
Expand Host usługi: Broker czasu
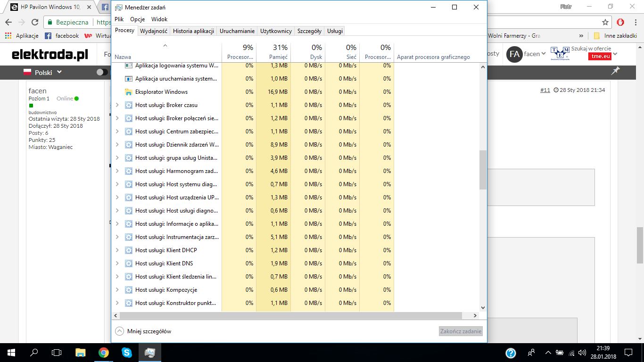click(117, 105)
